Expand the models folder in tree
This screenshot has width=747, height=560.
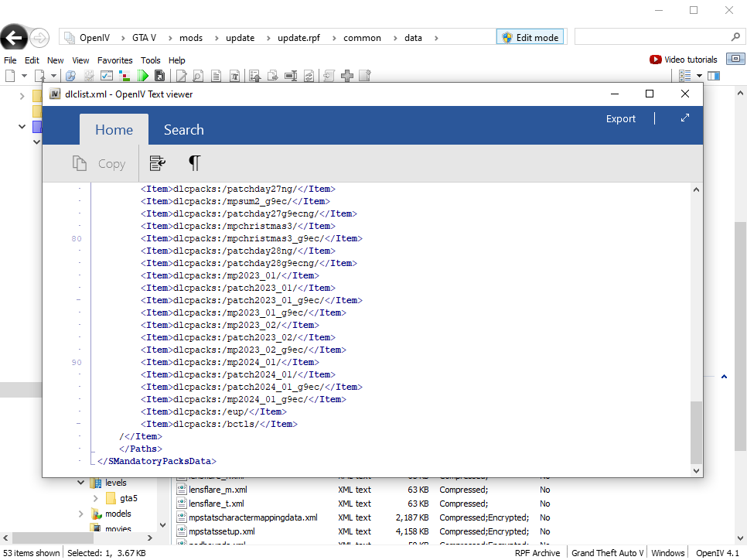[81, 514]
